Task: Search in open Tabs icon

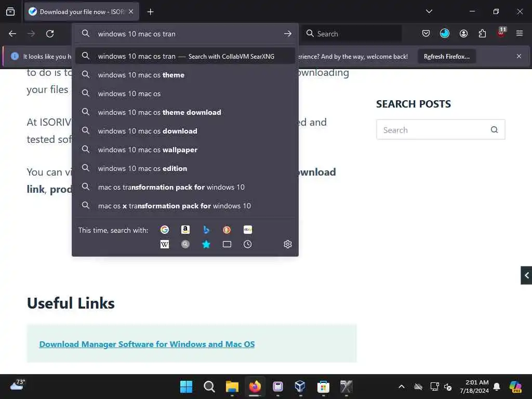Action: click(227, 244)
